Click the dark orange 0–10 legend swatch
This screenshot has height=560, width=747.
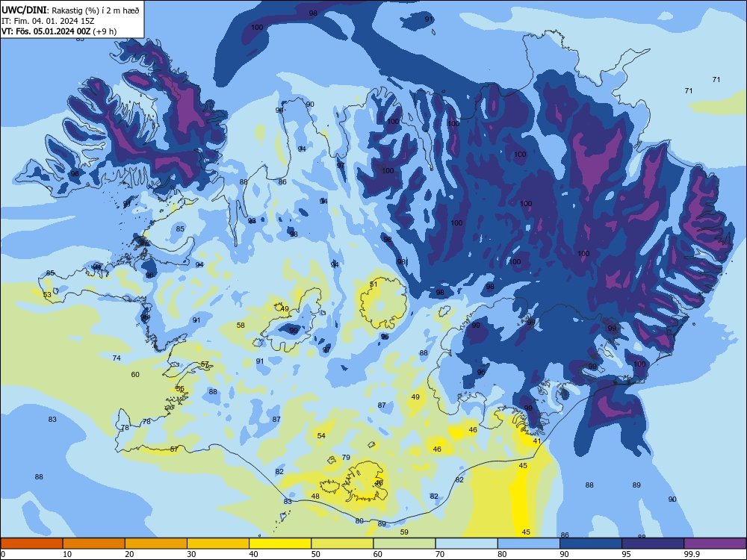pyautogui.click(x=31, y=544)
